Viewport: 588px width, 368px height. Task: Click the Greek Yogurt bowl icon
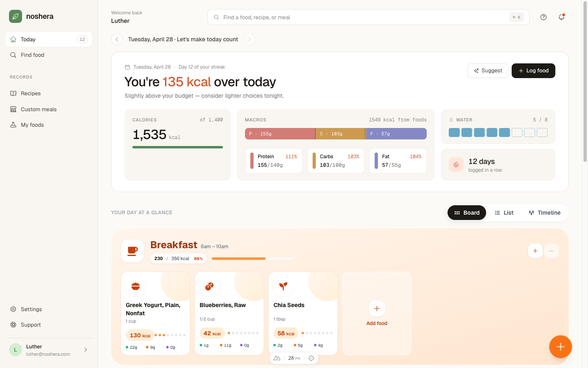[x=136, y=286]
